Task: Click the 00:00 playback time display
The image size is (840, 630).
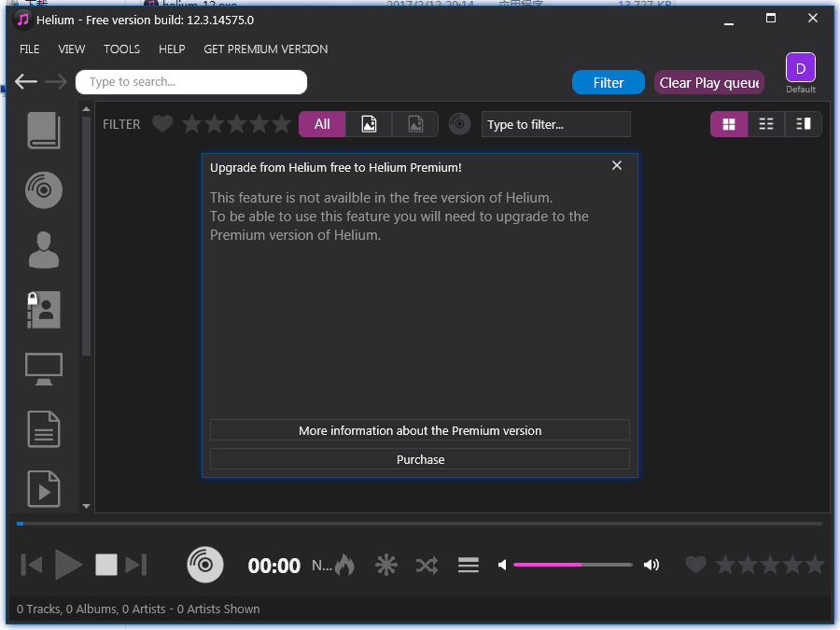Action: 273,566
